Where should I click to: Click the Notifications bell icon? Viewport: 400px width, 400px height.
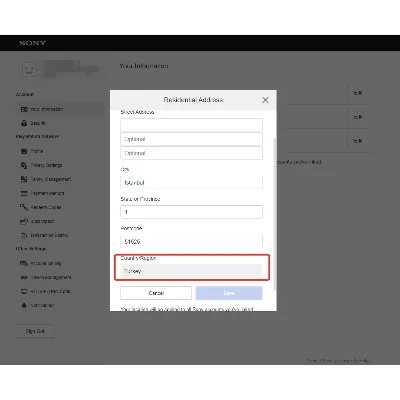click(x=24, y=305)
